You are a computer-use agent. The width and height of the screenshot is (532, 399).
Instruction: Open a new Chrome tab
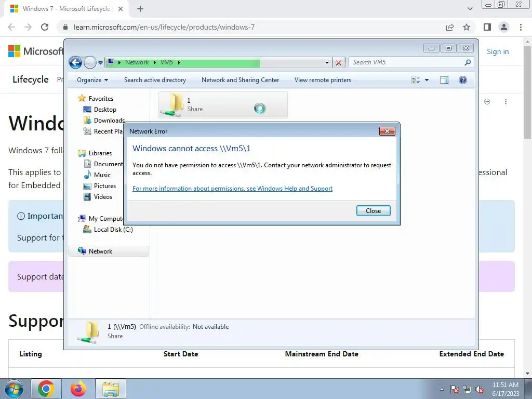coord(140,9)
